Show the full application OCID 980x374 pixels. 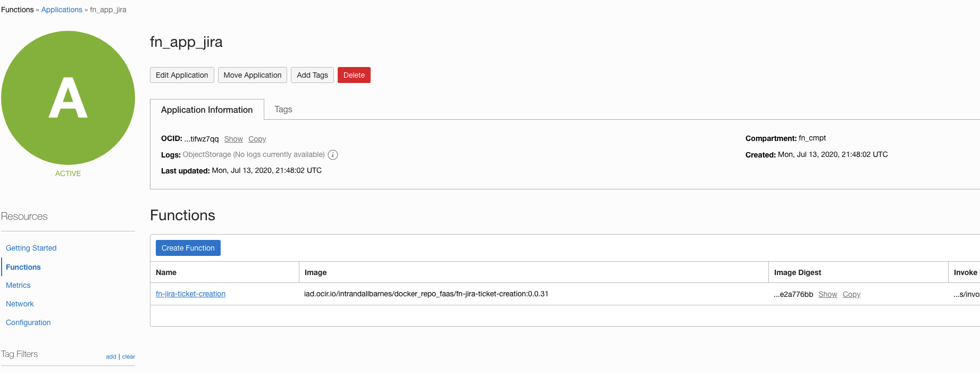tap(233, 139)
